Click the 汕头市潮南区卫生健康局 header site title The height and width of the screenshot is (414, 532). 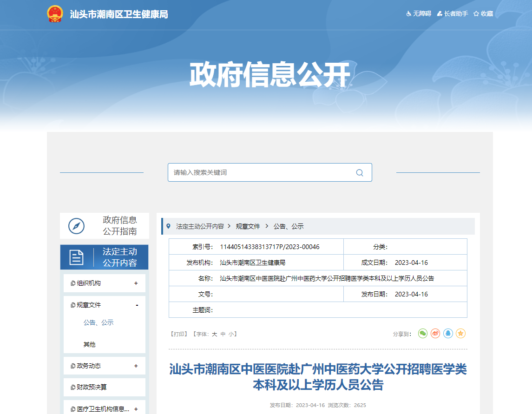(119, 14)
